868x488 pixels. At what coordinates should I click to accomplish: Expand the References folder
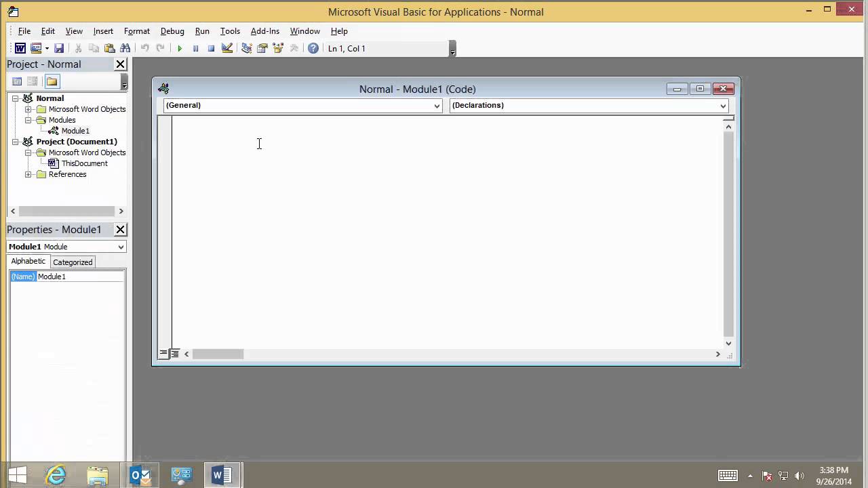28,174
